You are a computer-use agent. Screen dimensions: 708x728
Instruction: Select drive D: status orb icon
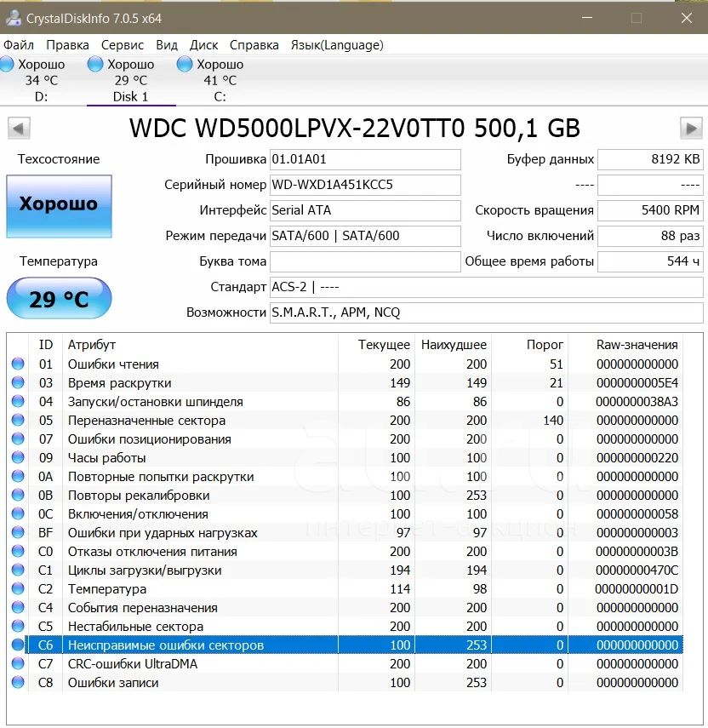pyautogui.click(x=7, y=64)
